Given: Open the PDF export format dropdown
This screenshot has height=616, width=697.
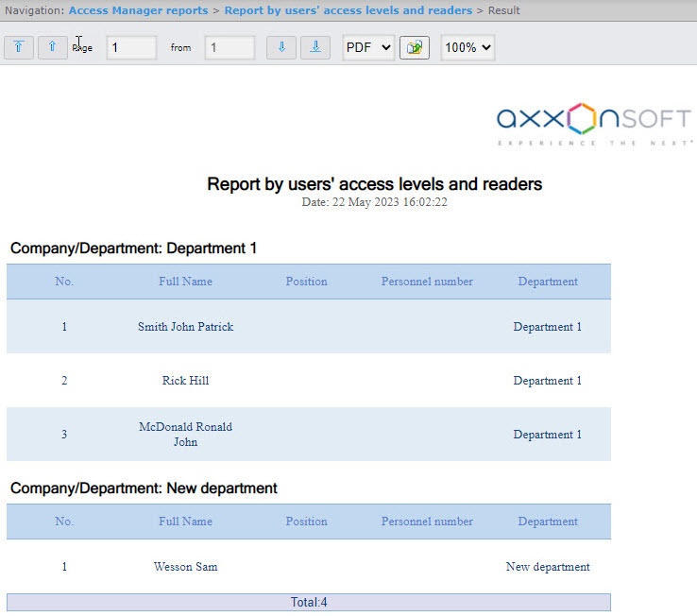Looking at the screenshot, I should pos(368,47).
